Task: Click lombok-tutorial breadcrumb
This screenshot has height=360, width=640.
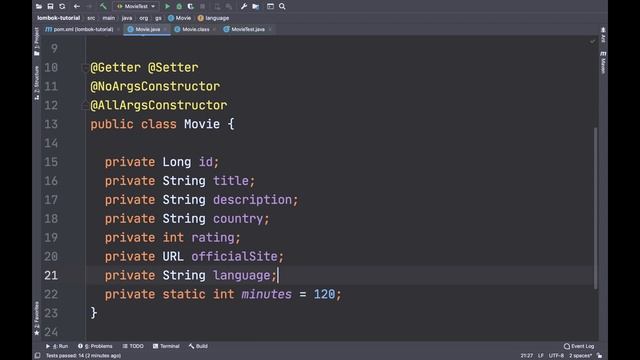Action: point(58,18)
